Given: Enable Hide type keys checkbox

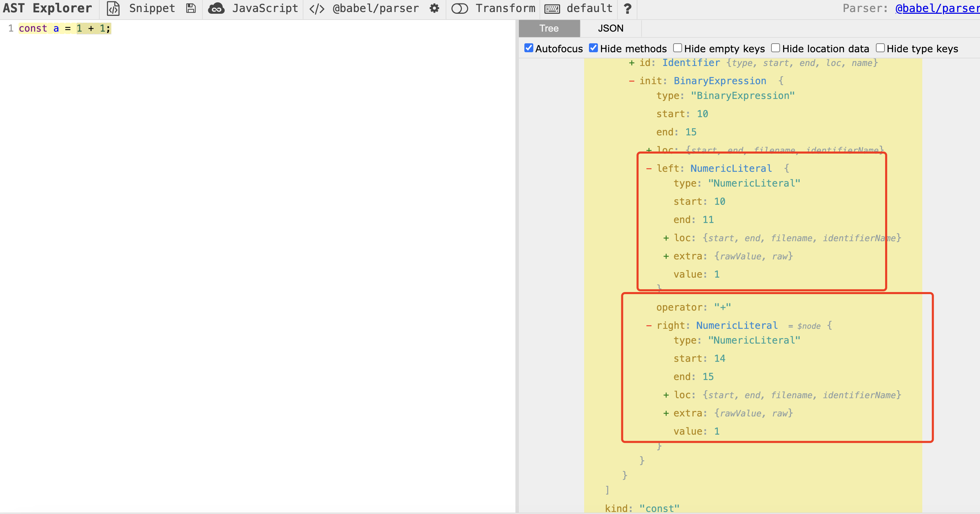Looking at the screenshot, I should point(880,48).
